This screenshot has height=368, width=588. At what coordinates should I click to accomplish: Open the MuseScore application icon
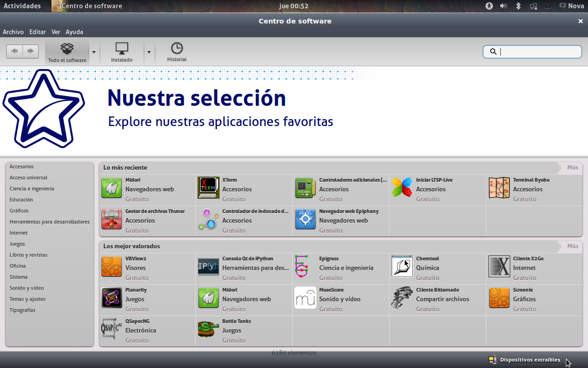tap(305, 298)
